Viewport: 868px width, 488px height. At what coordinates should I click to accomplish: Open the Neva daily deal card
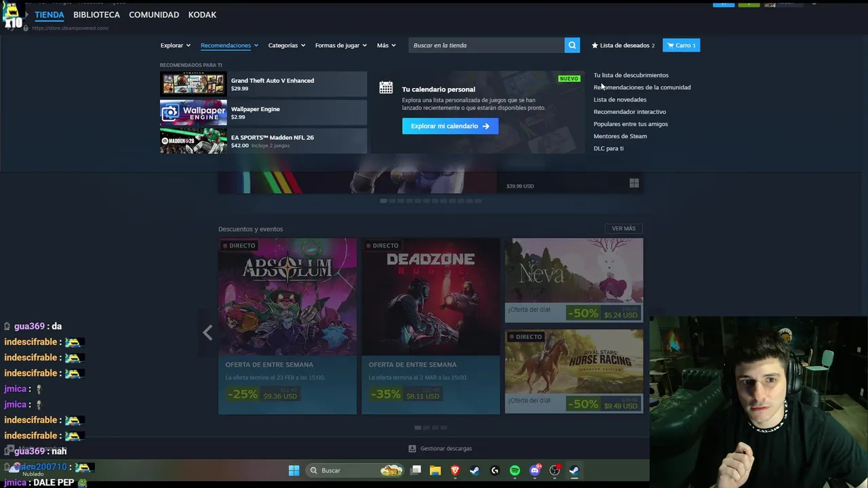pos(574,281)
